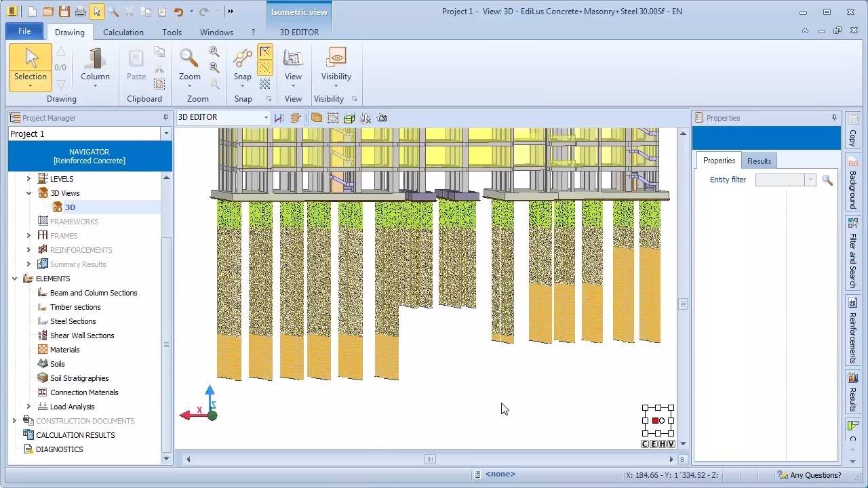The image size is (868, 488).
Task: Collapse the ELEMENTS tree node
Action: 14,279
